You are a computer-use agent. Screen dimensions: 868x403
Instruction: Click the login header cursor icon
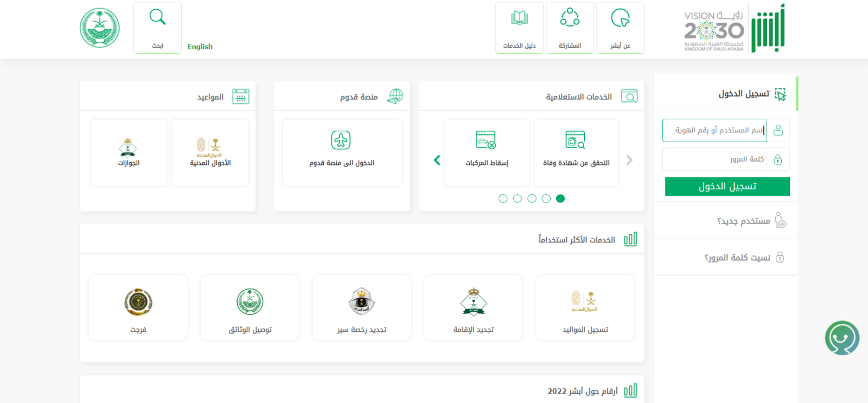780,94
